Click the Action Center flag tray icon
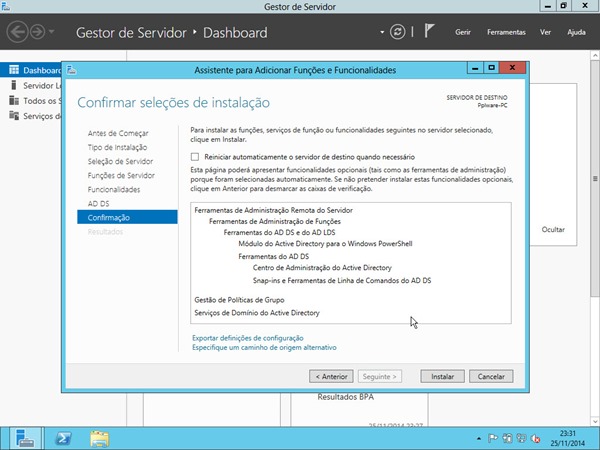600x450 pixels. point(493,439)
